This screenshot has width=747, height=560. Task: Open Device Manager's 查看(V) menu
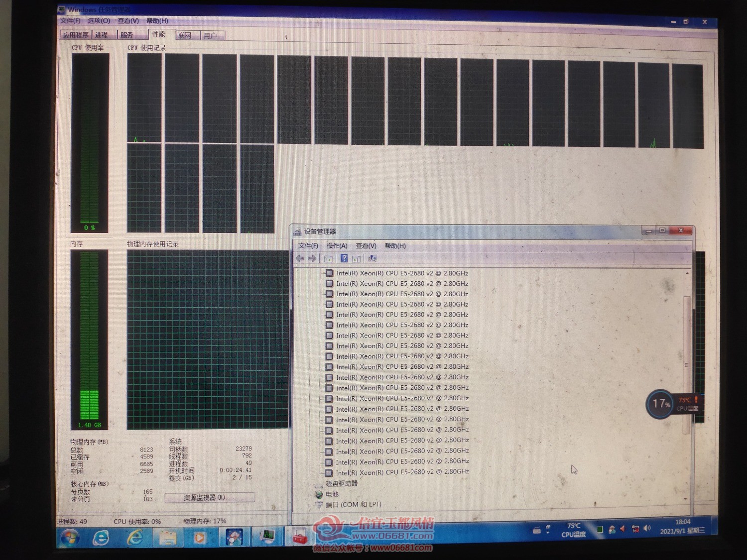pyautogui.click(x=366, y=246)
